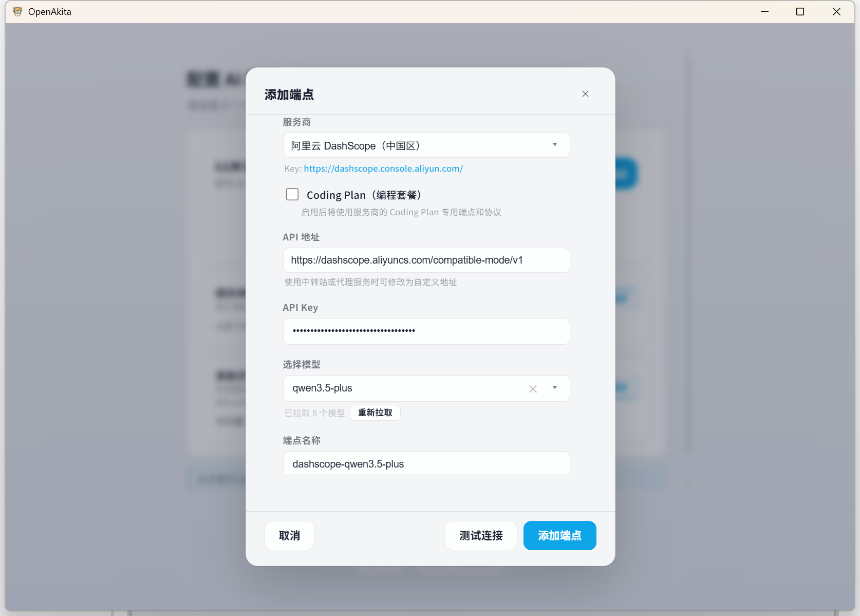Image resolution: width=860 pixels, height=616 pixels.
Task: Open the dashscope.console.aliyun.com key link
Action: [x=383, y=169]
